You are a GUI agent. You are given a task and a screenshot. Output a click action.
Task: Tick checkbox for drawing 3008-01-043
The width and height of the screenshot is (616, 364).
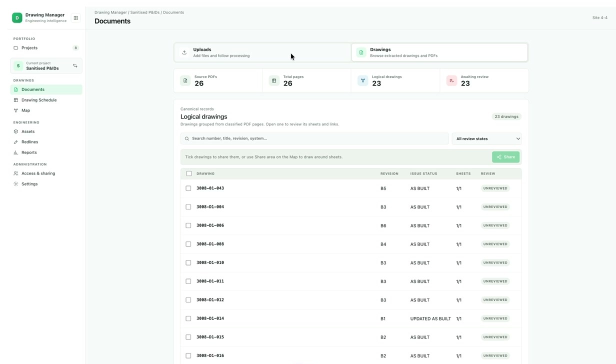coord(188,188)
